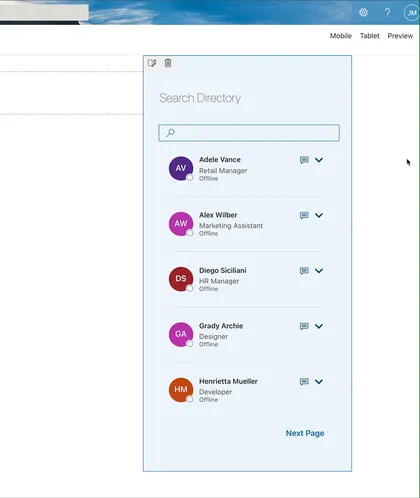Delete the web part with trash icon
Viewport: 420px width, 498px height.
click(168, 63)
